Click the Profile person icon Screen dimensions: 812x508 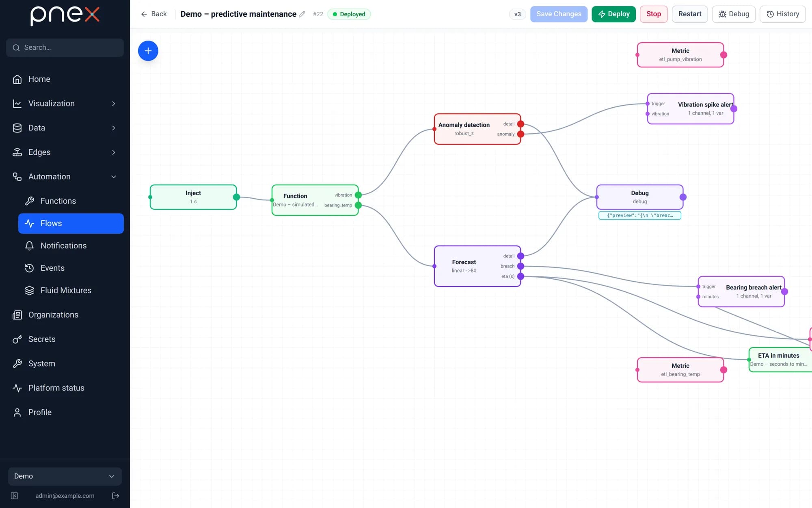pos(17,412)
